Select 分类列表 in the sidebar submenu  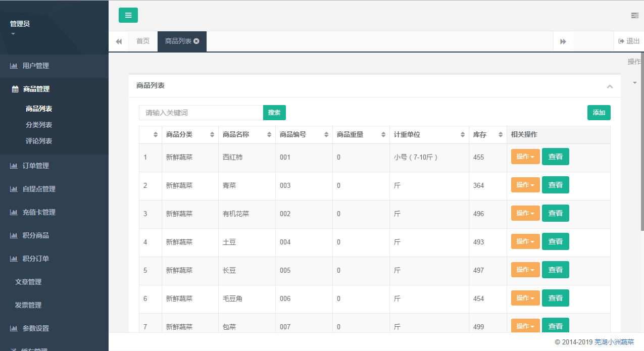(x=39, y=125)
